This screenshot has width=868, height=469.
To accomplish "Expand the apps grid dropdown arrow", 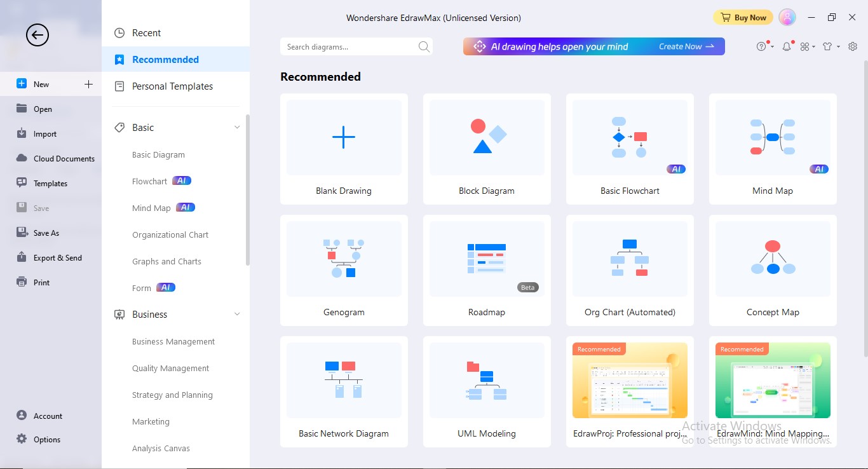I will (x=814, y=47).
